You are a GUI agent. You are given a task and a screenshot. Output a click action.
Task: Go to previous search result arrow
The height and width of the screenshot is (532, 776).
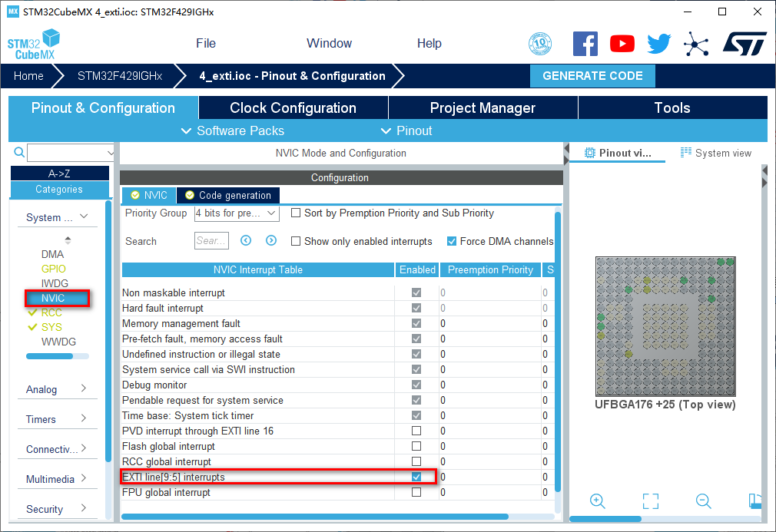(x=246, y=241)
